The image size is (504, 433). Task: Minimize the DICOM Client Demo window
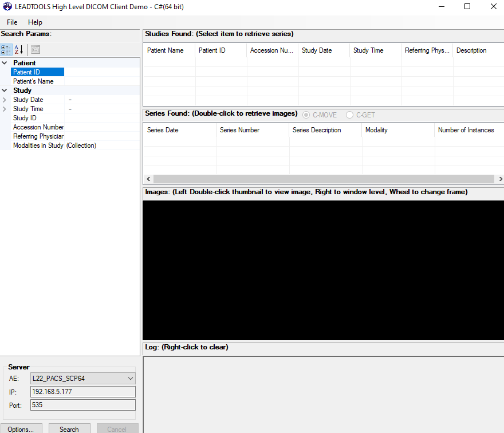pyautogui.click(x=442, y=6)
